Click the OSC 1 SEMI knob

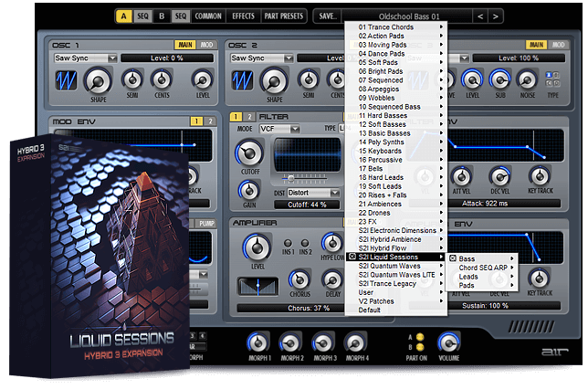(x=132, y=79)
